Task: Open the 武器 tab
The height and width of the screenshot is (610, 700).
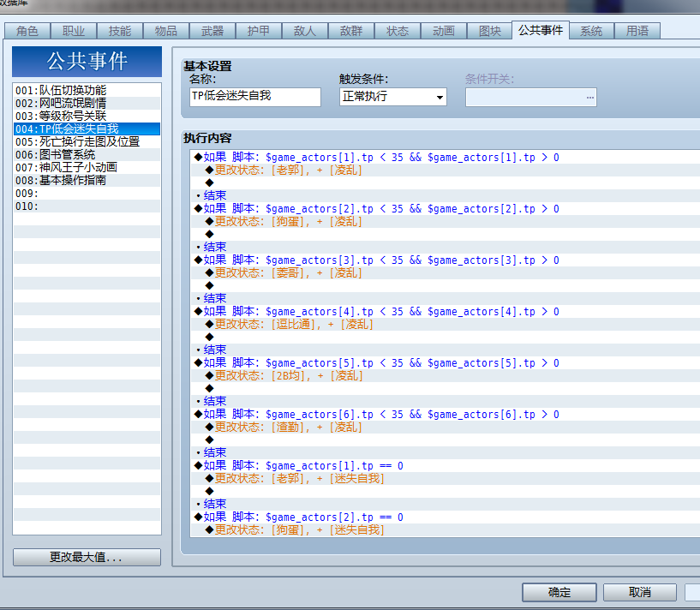Action: (x=212, y=31)
